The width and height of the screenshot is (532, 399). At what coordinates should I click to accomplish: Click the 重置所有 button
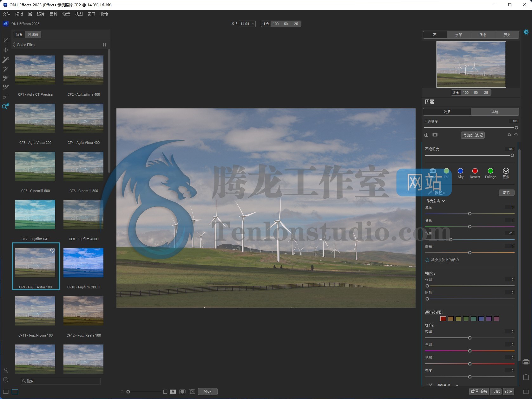click(x=479, y=392)
